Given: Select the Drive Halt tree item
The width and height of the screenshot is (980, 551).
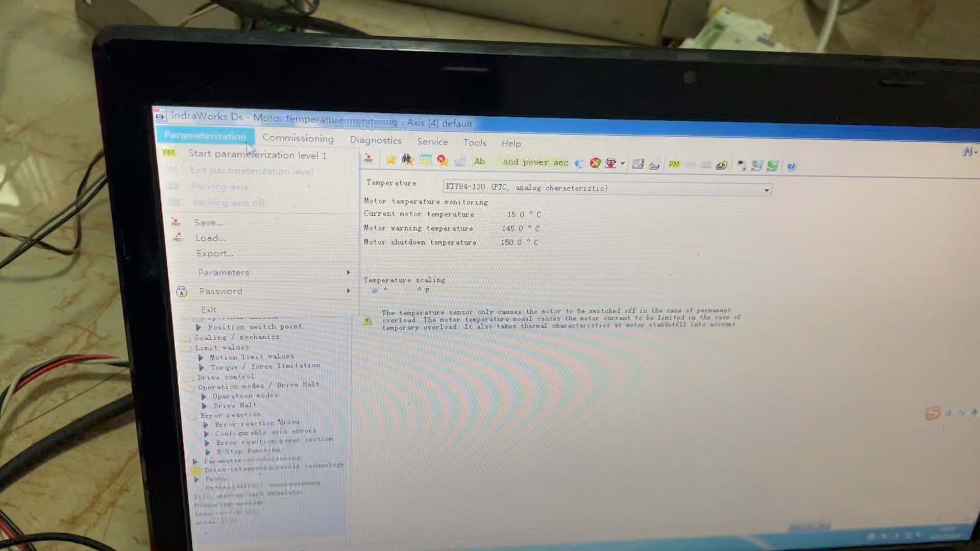Looking at the screenshot, I should pos(235,405).
